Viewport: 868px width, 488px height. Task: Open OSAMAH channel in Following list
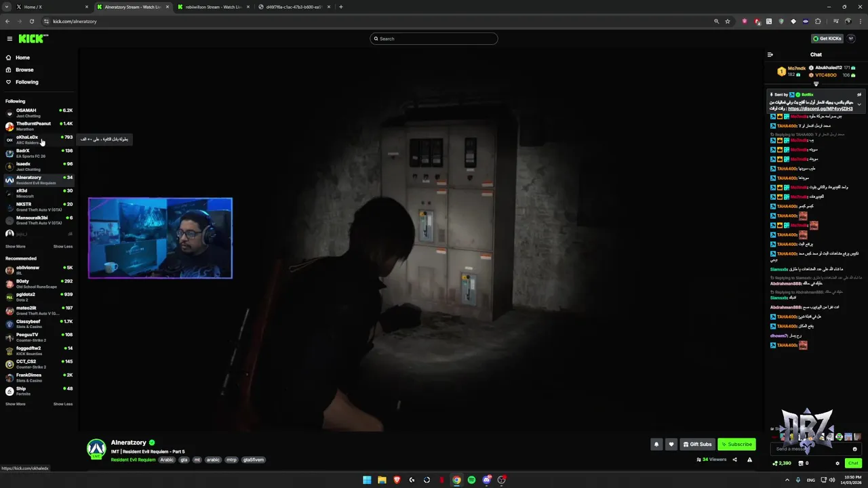(x=39, y=113)
